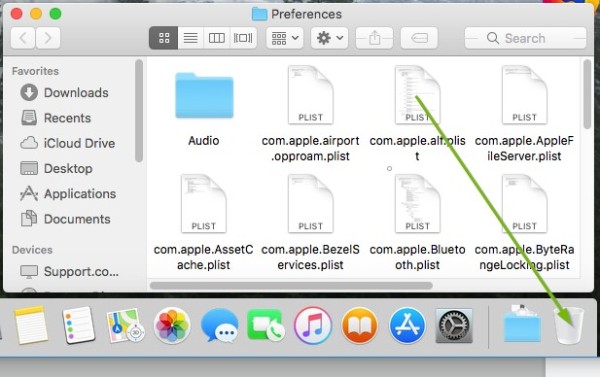Select com.apple.BezelServices.plist file icon

pyautogui.click(x=310, y=204)
